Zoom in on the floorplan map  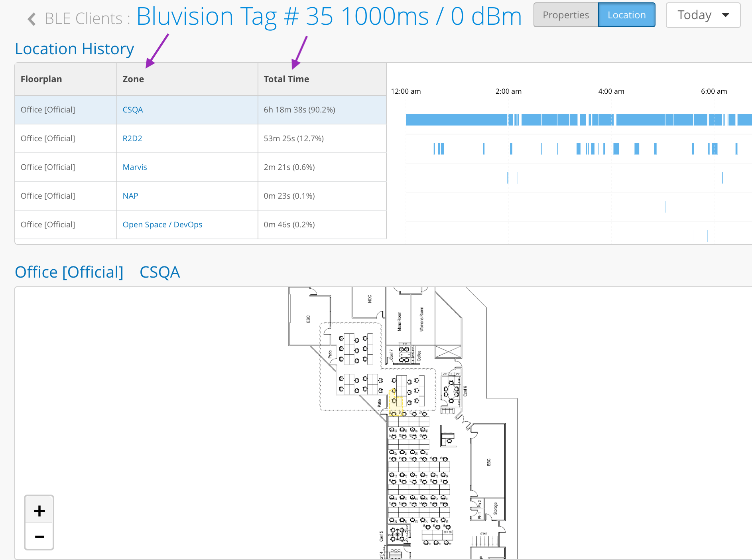(x=39, y=510)
